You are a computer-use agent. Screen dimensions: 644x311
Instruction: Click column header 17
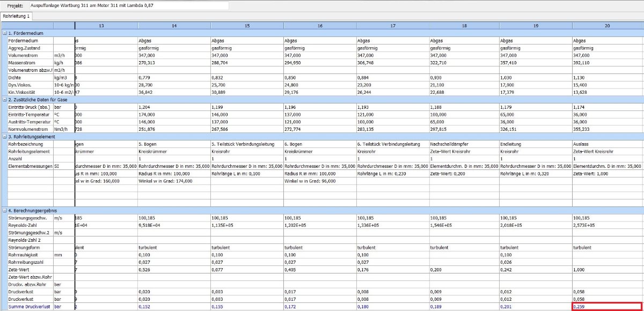(x=393, y=26)
